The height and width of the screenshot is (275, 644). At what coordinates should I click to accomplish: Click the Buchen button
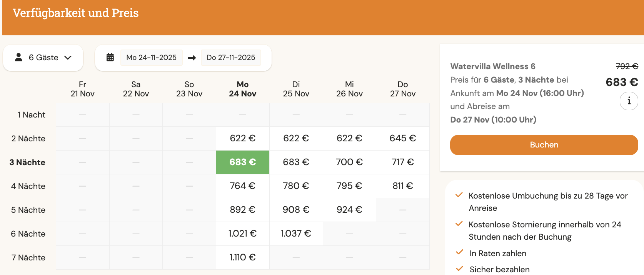tap(544, 145)
